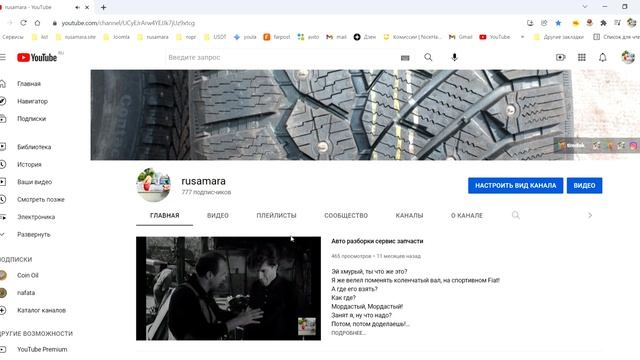This screenshot has width=640, height=360.
Task: Go to the browser home page
Action: click(38, 23)
